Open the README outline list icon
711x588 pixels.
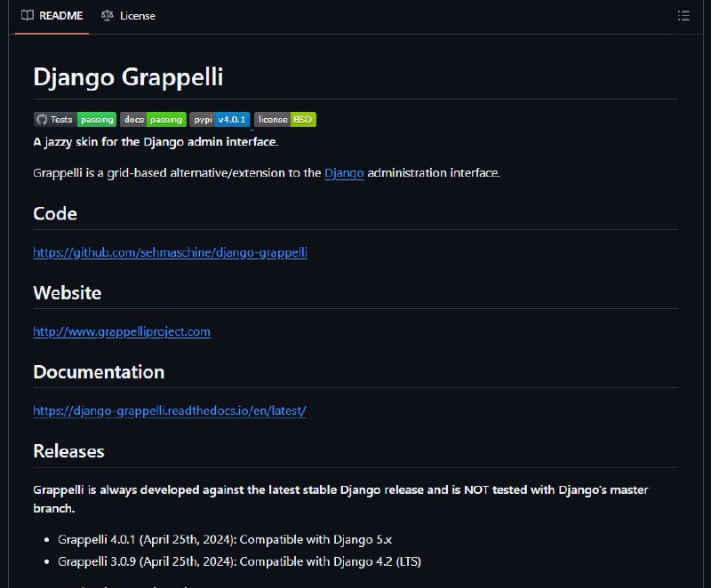tap(683, 16)
